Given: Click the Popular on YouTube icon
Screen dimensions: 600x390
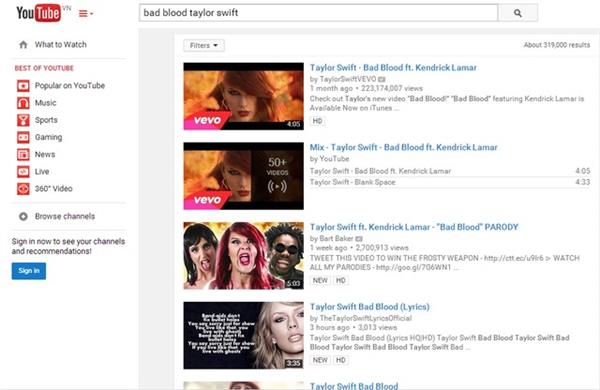Looking at the screenshot, I should click(x=23, y=86).
